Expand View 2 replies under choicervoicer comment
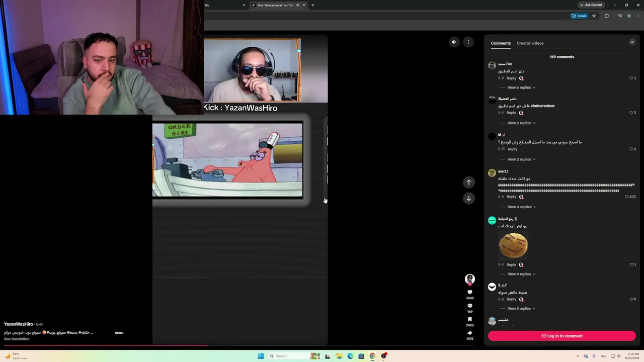Viewport: 644px width, 362px height. [x=521, y=123]
